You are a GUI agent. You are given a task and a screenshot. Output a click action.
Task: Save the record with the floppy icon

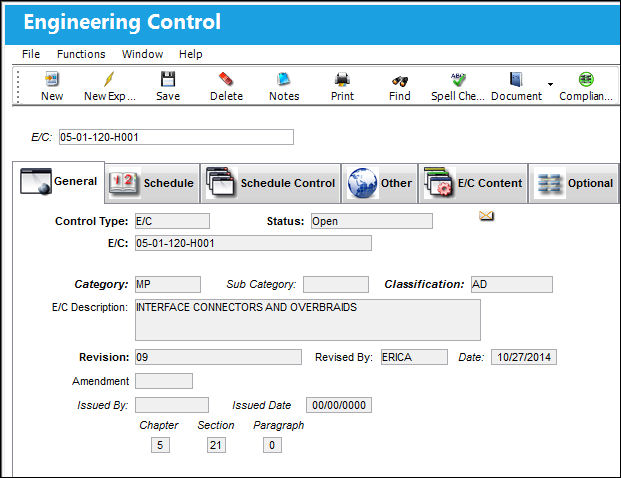pos(168,79)
